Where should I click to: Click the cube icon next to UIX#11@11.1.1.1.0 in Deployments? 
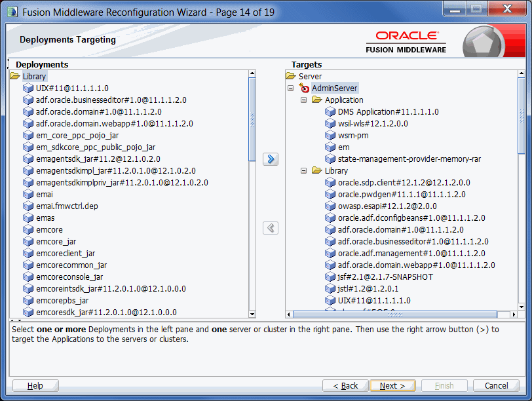click(28, 88)
